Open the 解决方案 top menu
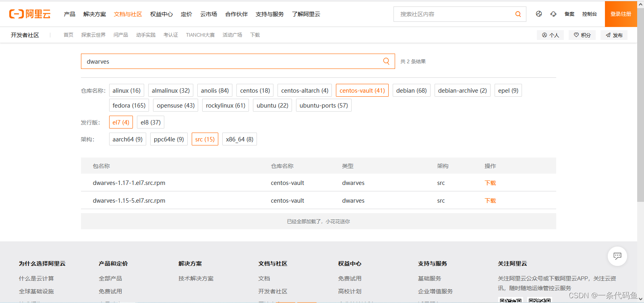The height and width of the screenshot is (303, 644). click(95, 14)
